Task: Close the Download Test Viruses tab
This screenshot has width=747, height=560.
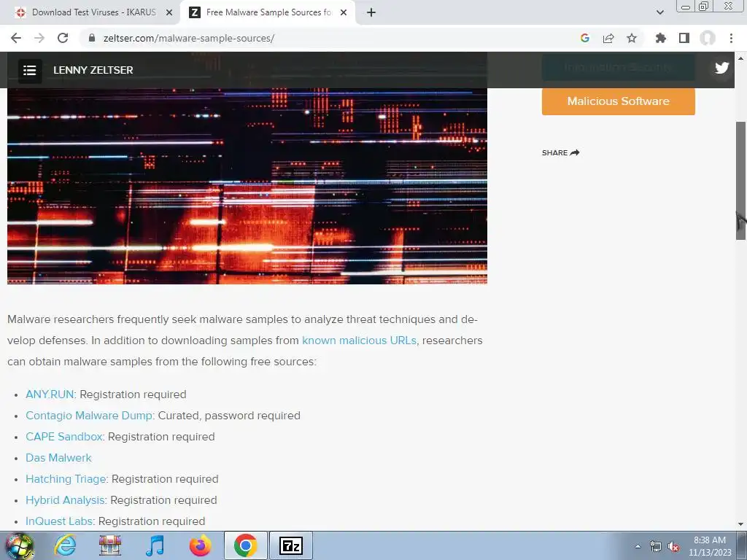Action: [x=169, y=12]
